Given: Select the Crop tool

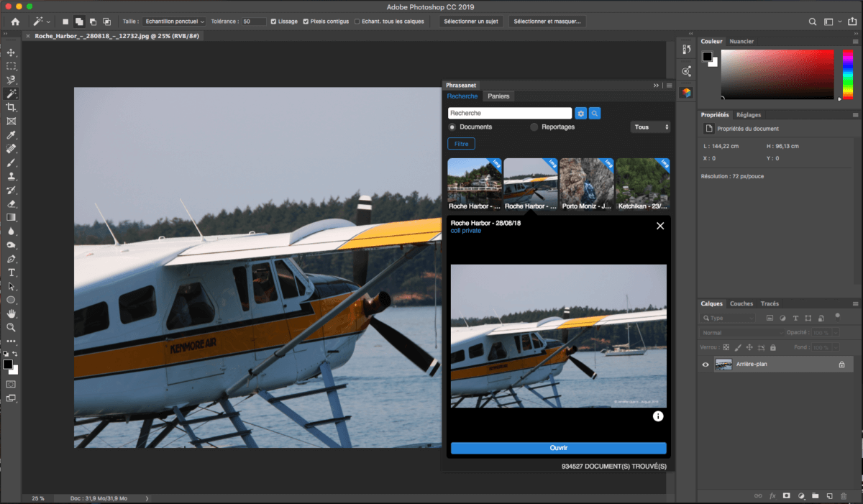Looking at the screenshot, I should click(11, 106).
